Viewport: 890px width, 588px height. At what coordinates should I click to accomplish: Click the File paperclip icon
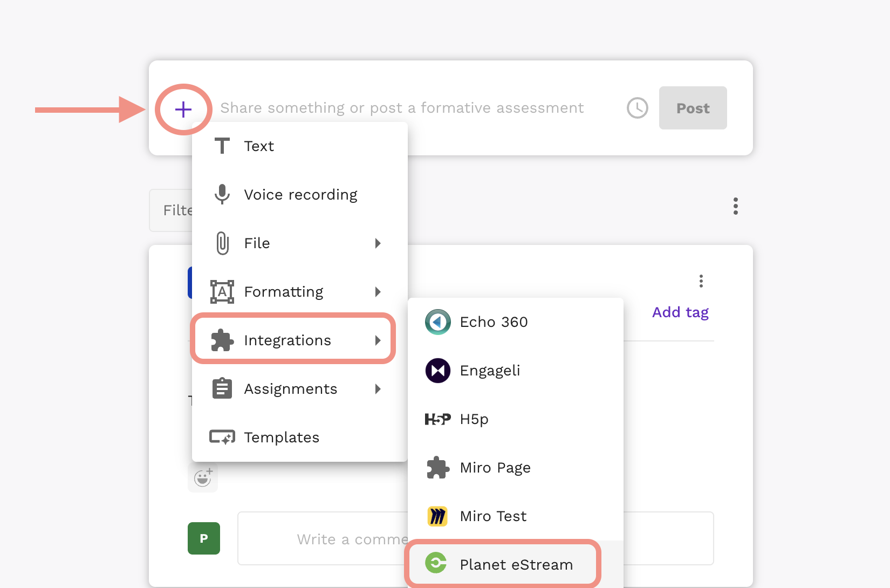pos(222,243)
